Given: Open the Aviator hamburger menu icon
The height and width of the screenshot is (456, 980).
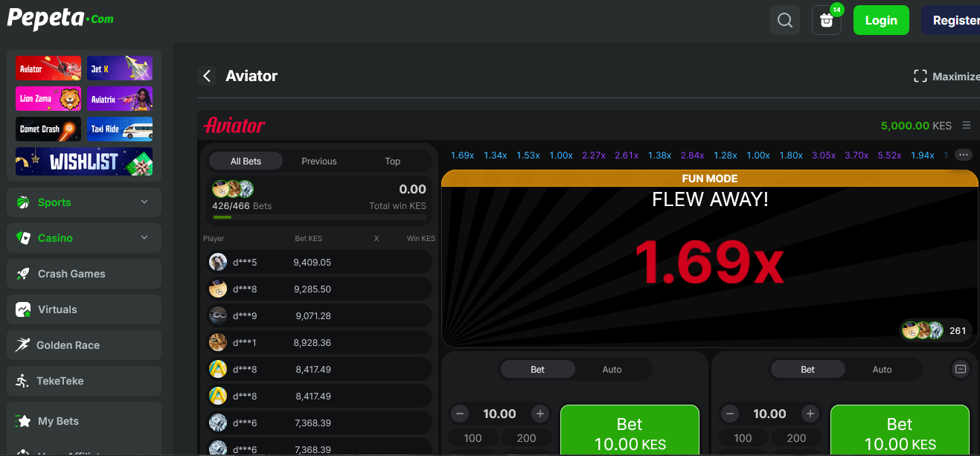Looking at the screenshot, I should click(967, 126).
